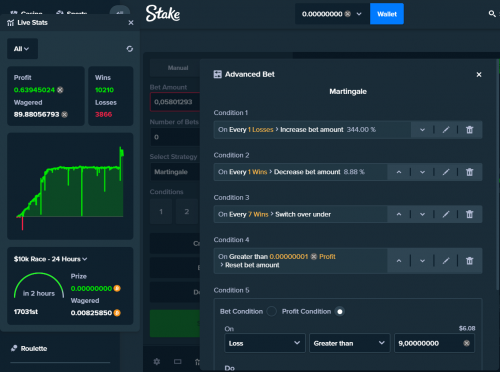Click the race Wagered value 0.00825850
500x372 pixels.
tap(91, 313)
